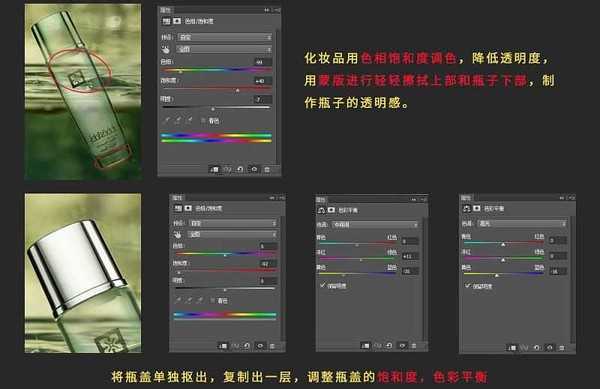600x389 pixels.
Task: Click Color Balance scales icon in highlights panel
Action: 466,208
